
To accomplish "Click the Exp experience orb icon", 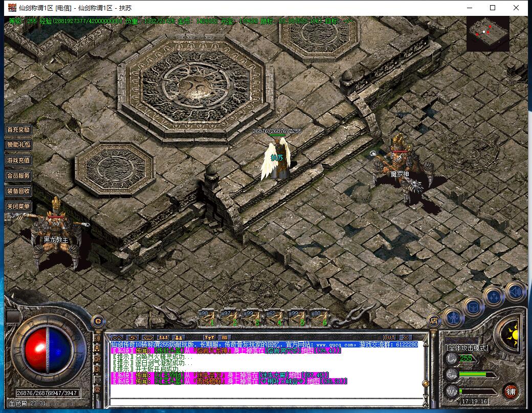I will [452, 375].
